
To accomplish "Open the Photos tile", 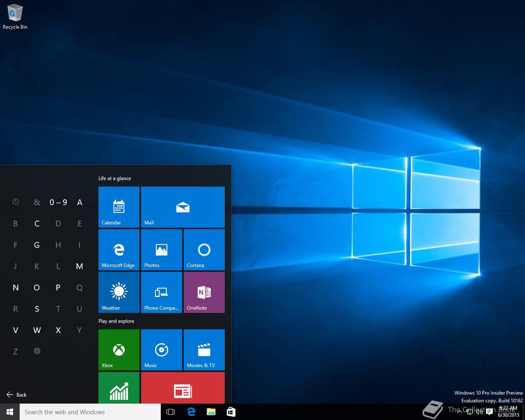I will 162,250.
